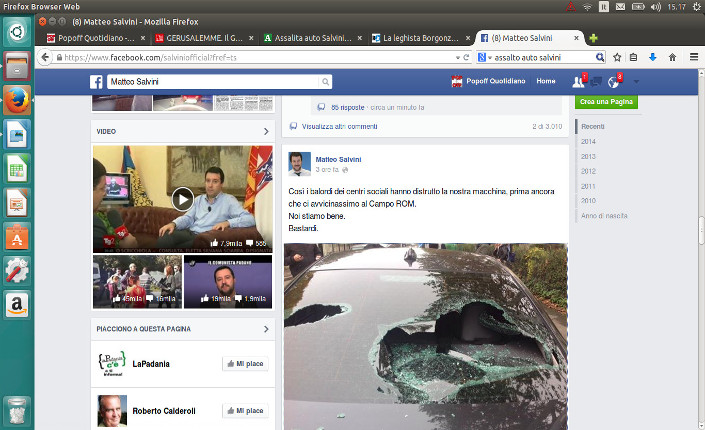Click the Firefox URL address bar

[254, 58]
